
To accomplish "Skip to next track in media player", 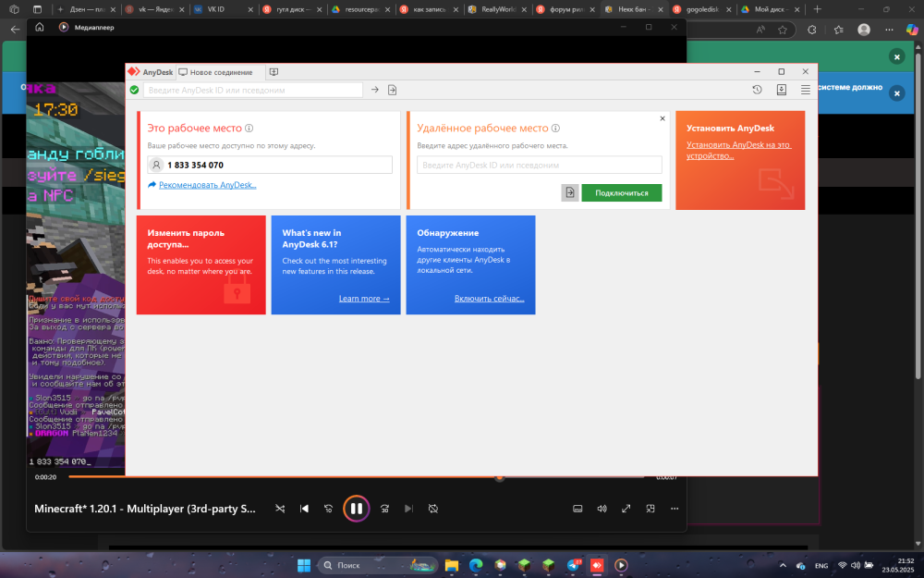I will tap(409, 509).
